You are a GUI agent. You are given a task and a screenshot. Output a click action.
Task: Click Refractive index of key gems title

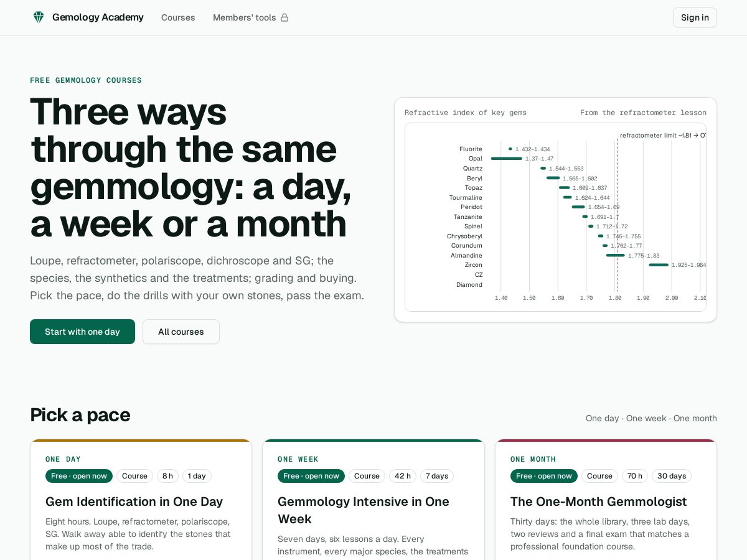click(x=466, y=113)
